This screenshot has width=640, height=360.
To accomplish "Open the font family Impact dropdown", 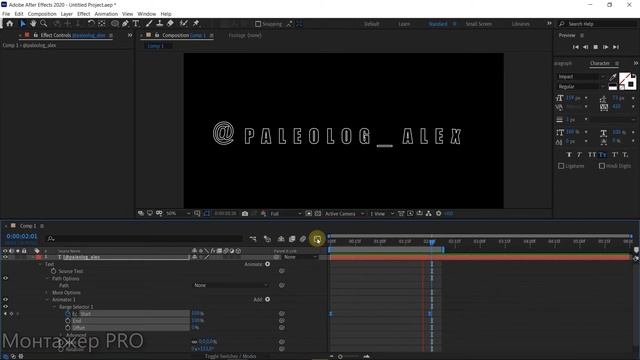I will coord(581,77).
